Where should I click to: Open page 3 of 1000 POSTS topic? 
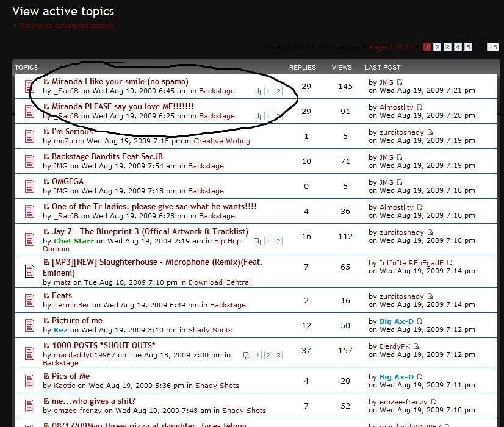click(x=278, y=355)
